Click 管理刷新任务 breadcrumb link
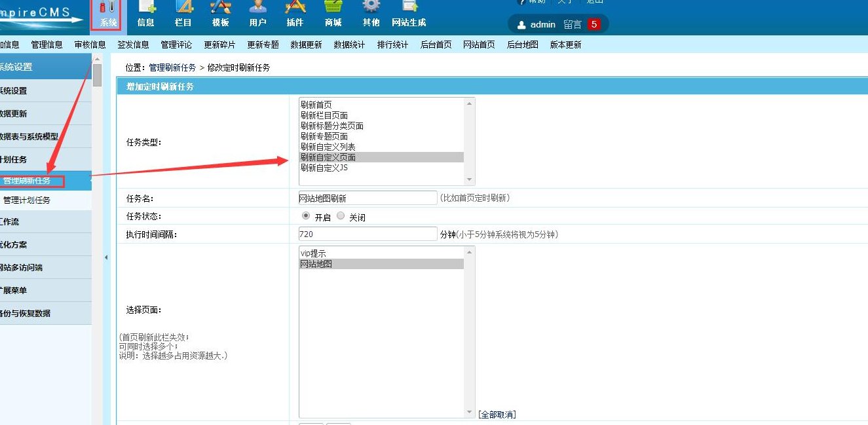 click(x=172, y=67)
